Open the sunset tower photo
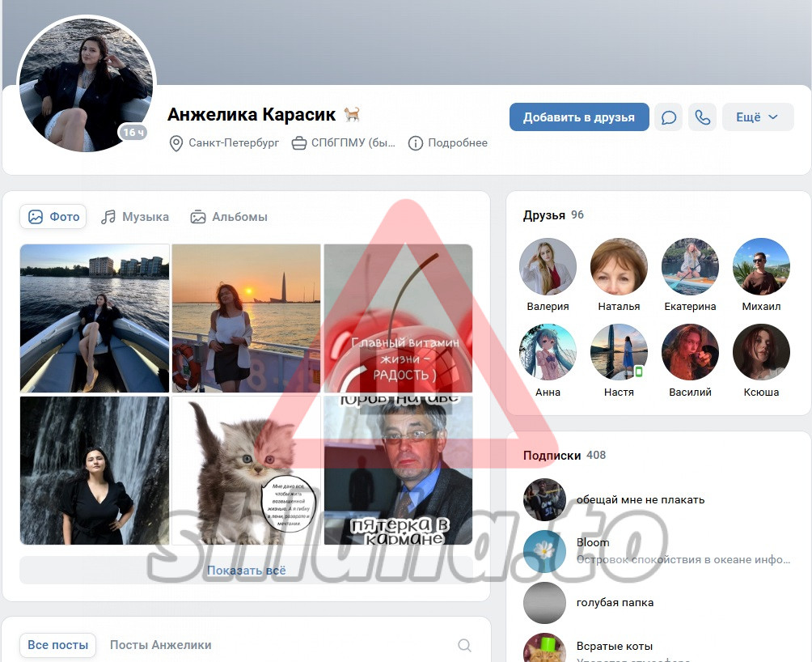The height and width of the screenshot is (662, 812). (x=247, y=318)
